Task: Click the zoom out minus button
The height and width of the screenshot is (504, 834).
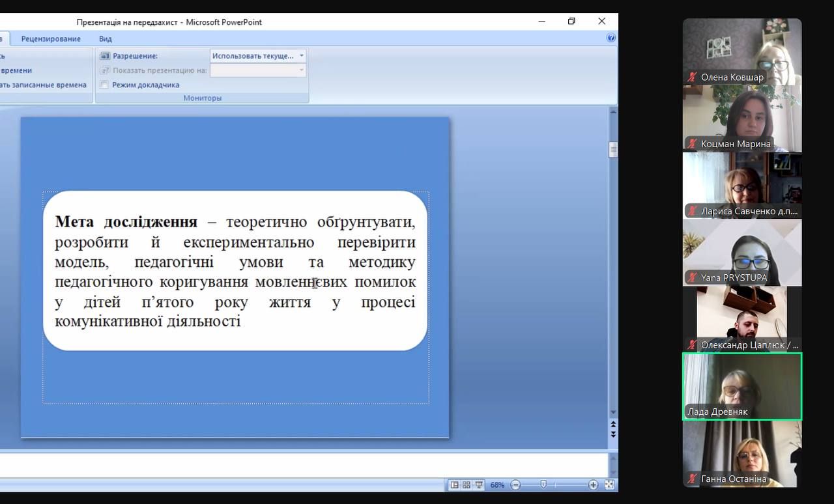Action: tap(516, 485)
